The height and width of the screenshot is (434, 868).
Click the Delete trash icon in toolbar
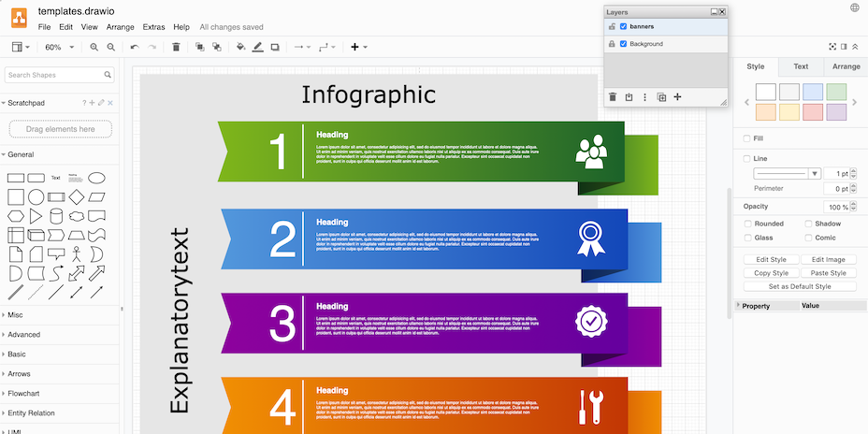(x=176, y=47)
